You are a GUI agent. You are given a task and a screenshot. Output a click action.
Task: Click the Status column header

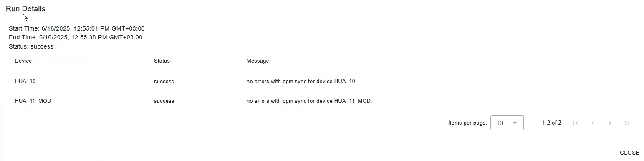[162, 61]
